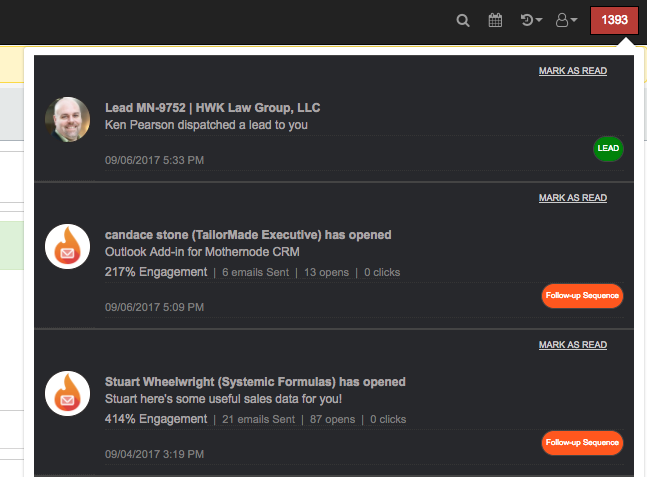
Task: Mark Stuart Wheelwright notification as read
Action: (x=573, y=345)
